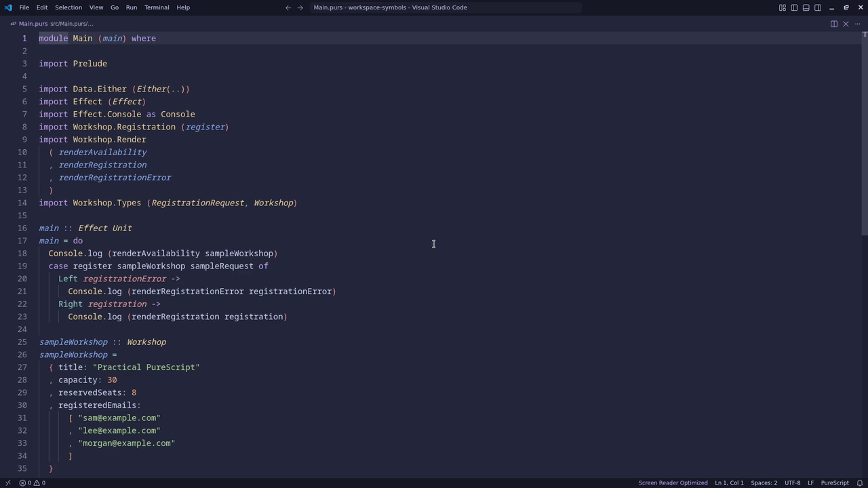Open editor More Actions ellipsis
This screenshot has width=868, height=488.
tap(857, 24)
